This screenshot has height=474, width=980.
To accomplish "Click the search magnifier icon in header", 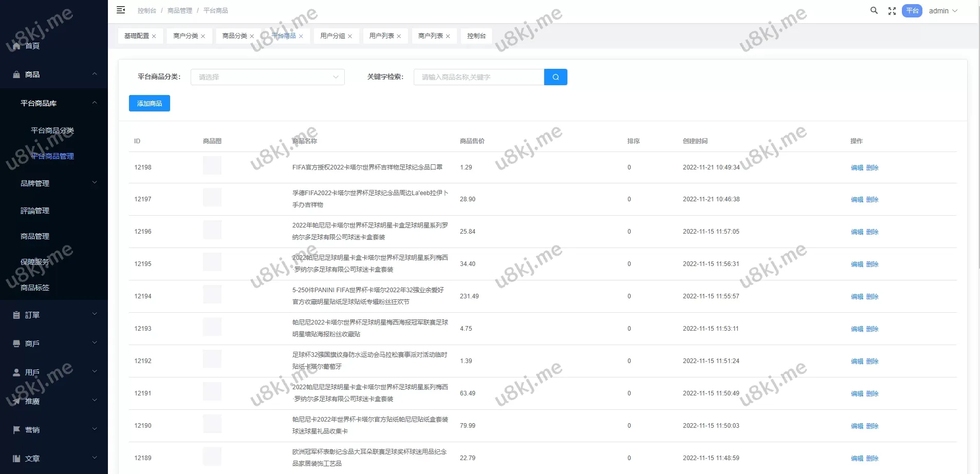I will tap(874, 11).
